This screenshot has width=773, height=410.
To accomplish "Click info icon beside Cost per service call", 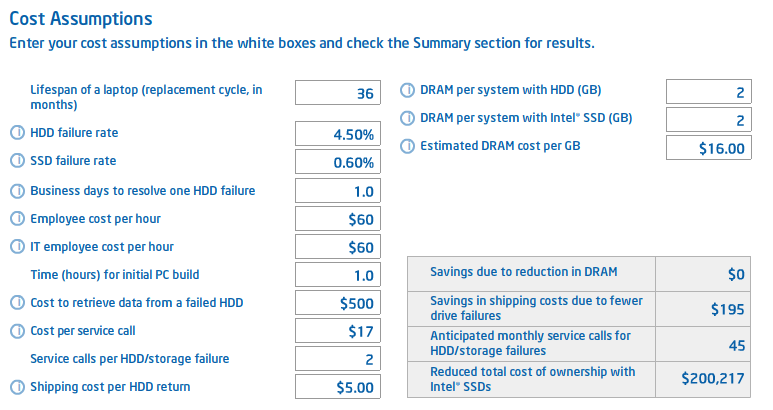I will click(x=17, y=331).
